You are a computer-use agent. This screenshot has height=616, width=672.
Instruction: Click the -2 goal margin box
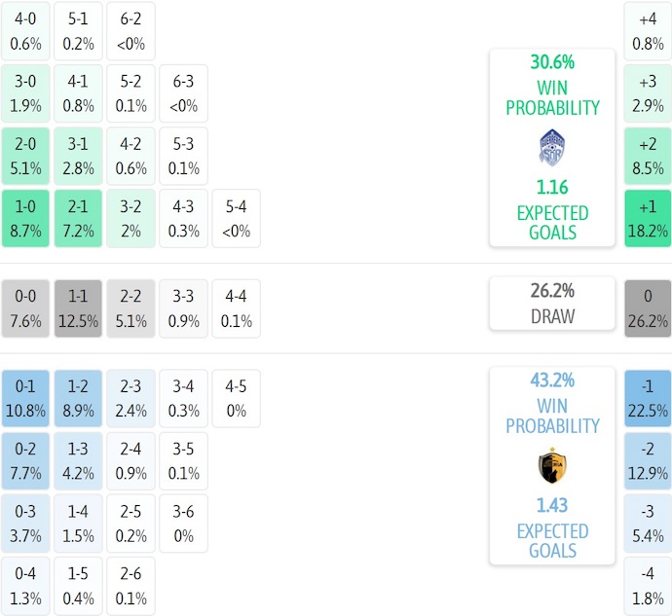tap(648, 460)
